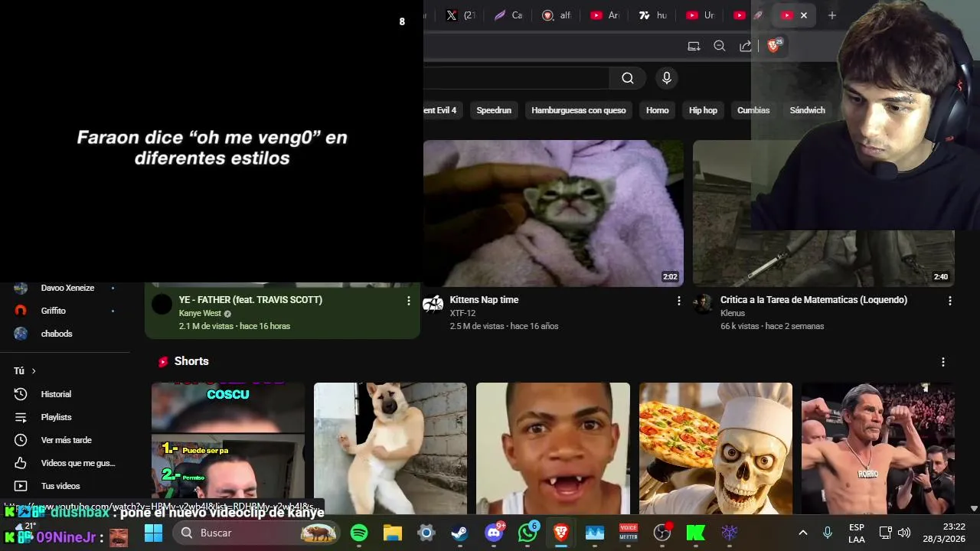The width and height of the screenshot is (980, 551).
Task: Close the active YouTube tab
Action: click(x=804, y=15)
